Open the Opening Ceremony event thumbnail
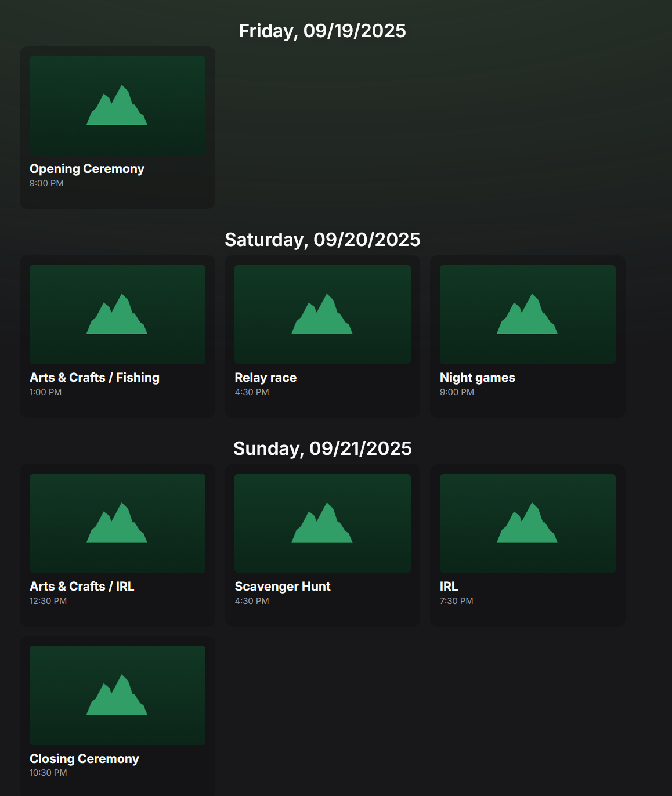 click(117, 106)
